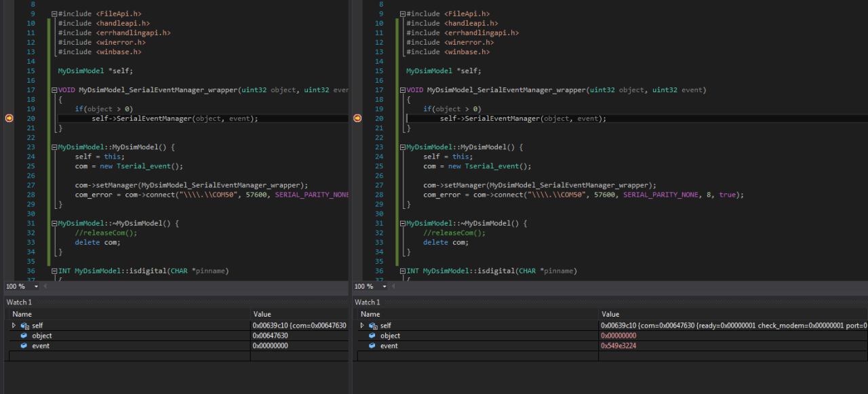Open the 100 % zoom dropdown in left editor
Screen dimensions: 868x394
(37, 287)
